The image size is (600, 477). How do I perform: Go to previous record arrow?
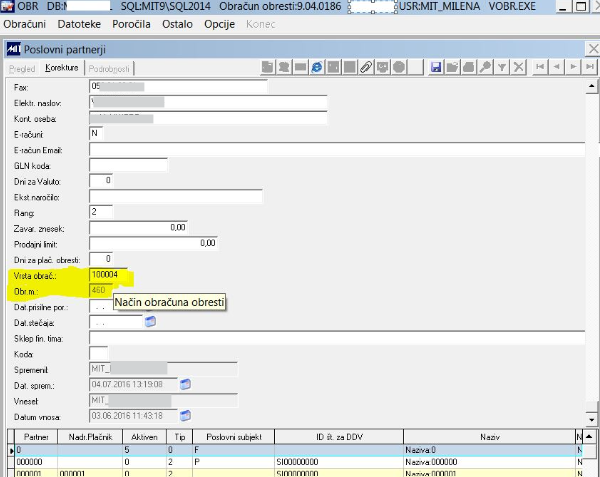[557, 67]
